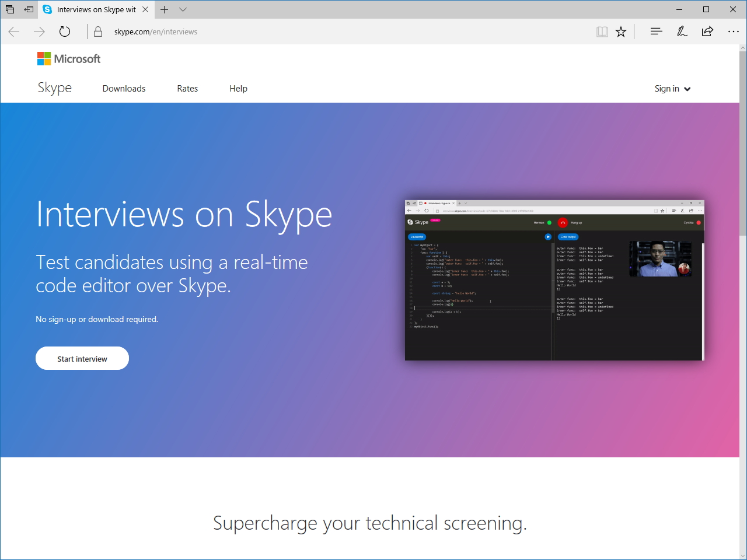Open the Rates menu item
This screenshot has height=560, width=747.
[x=187, y=89]
